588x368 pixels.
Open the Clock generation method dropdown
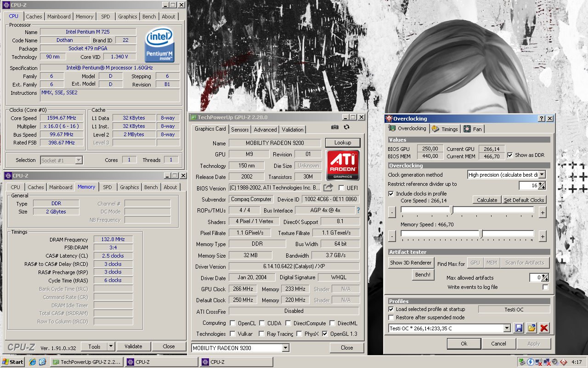pos(542,175)
